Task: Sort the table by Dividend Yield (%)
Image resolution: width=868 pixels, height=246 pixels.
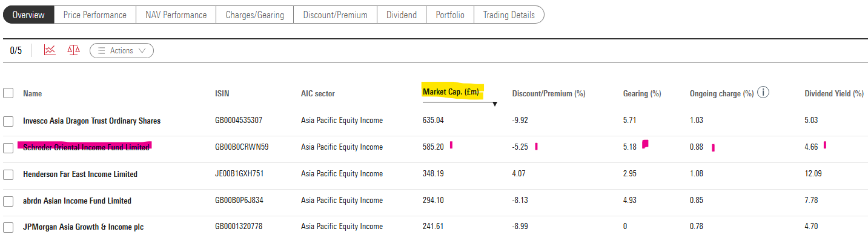Action: click(x=833, y=94)
